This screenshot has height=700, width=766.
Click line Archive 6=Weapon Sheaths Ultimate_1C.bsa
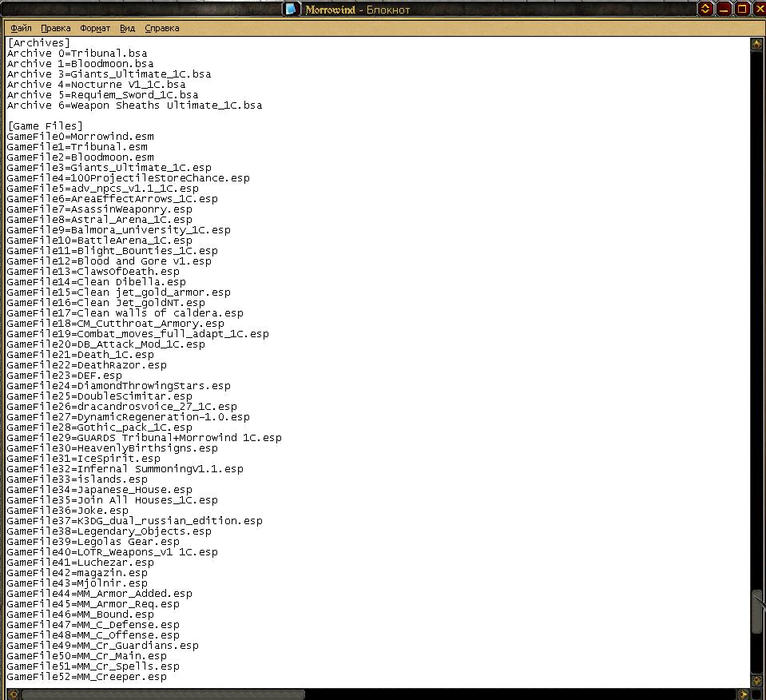tap(134, 105)
